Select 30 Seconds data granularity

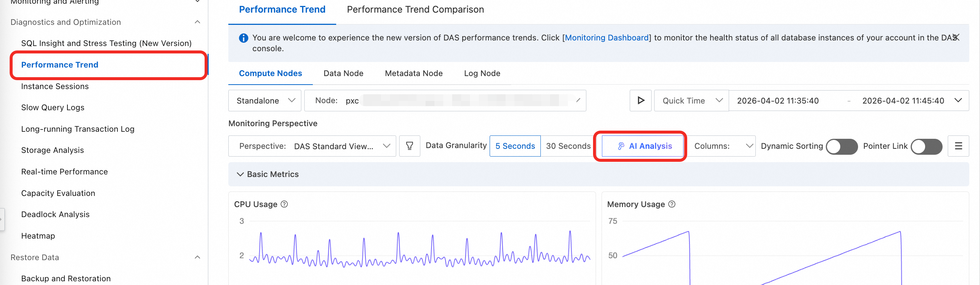tap(568, 146)
